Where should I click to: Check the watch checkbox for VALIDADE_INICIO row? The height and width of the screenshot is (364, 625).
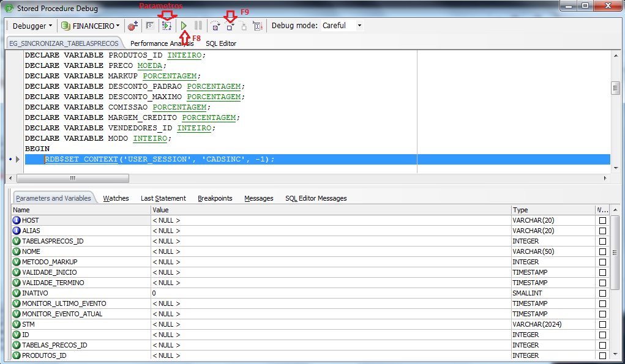(603, 272)
